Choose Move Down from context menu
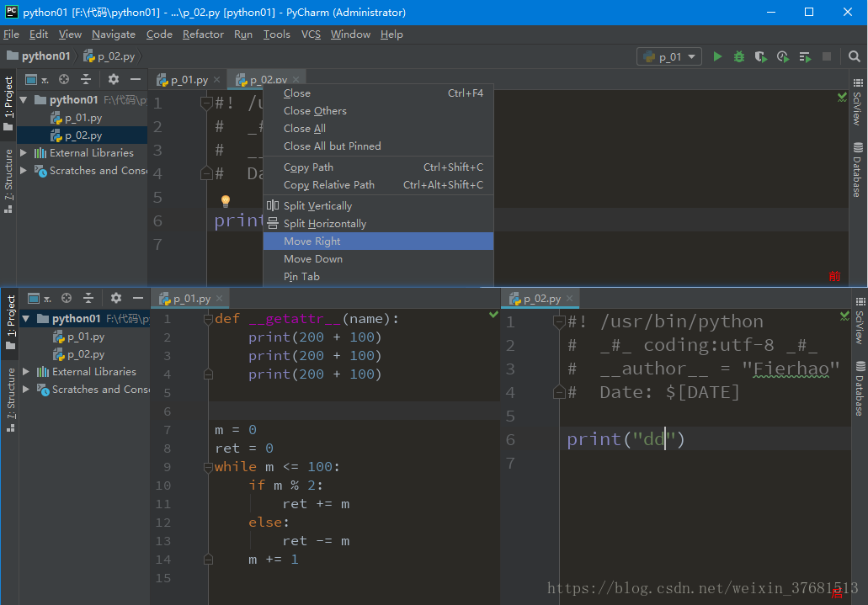 (x=378, y=259)
